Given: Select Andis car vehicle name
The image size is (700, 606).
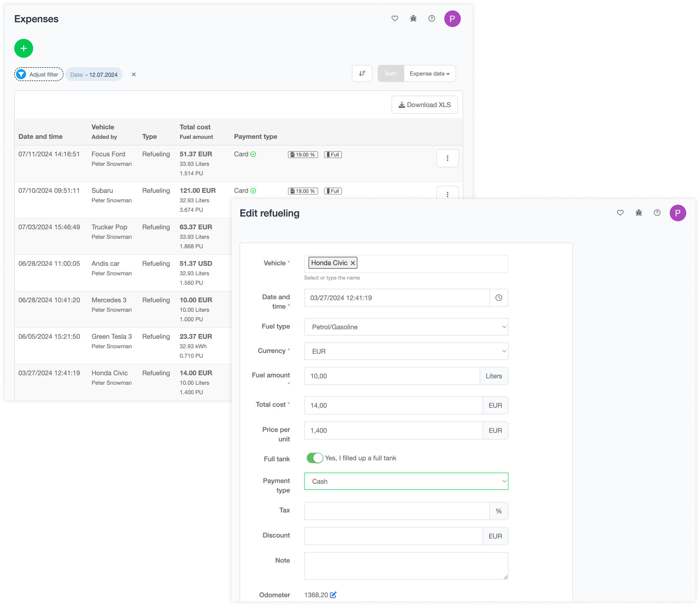Looking at the screenshot, I should 106,263.
